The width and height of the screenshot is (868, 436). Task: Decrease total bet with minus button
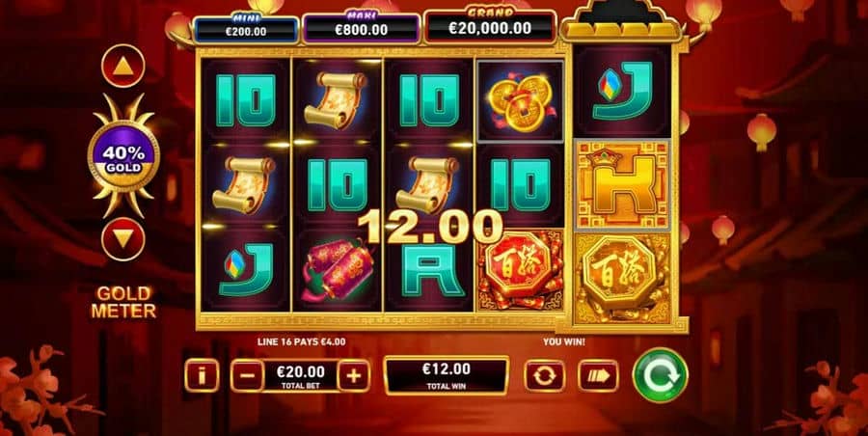pos(247,375)
